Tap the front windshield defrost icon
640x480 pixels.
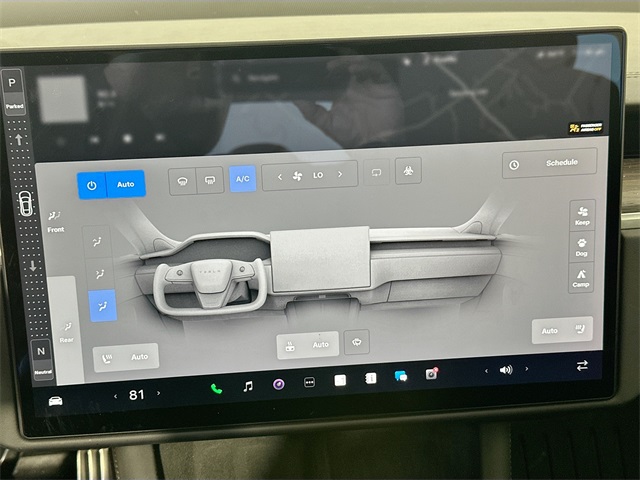click(183, 181)
